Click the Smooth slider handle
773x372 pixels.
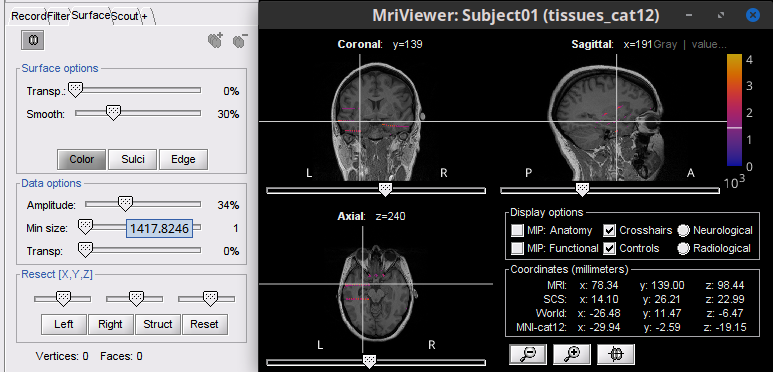coord(113,112)
